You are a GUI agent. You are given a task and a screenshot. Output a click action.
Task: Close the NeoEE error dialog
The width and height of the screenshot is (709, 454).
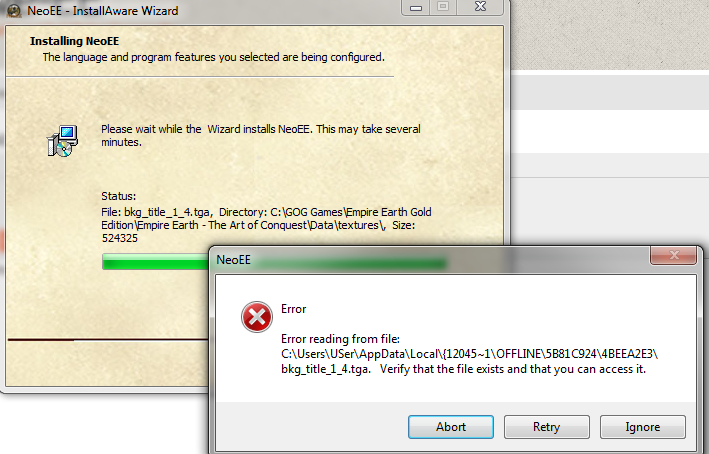tap(673, 255)
